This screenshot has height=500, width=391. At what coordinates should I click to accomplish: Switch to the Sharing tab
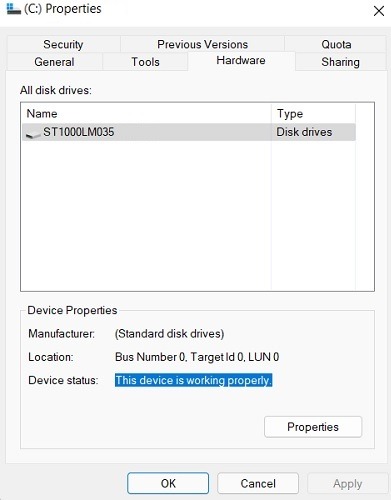point(340,62)
